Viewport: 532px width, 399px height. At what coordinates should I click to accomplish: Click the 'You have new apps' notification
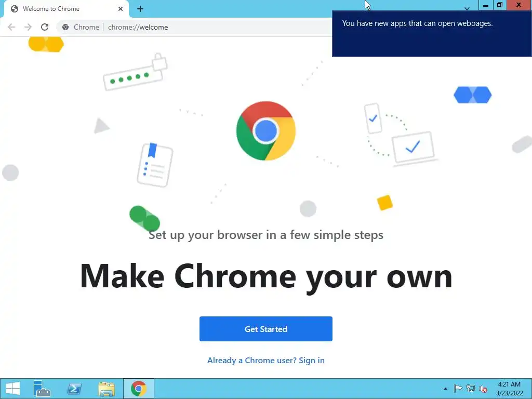click(x=432, y=34)
